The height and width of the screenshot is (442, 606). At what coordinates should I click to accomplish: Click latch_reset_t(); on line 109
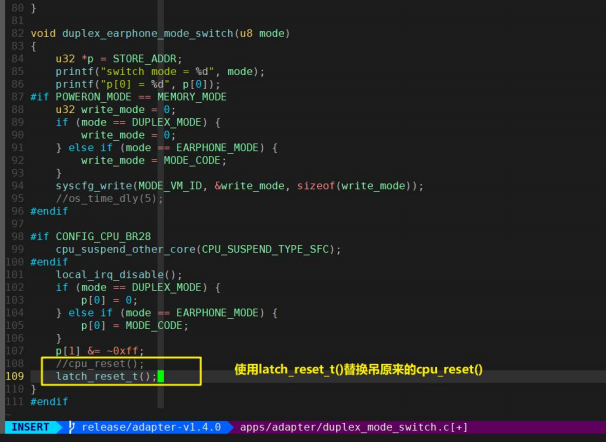[106, 376]
